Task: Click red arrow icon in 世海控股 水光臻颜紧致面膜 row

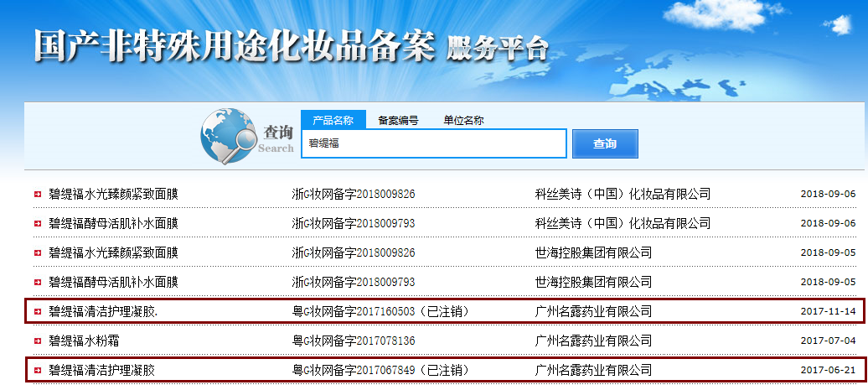Action: pyautogui.click(x=37, y=252)
